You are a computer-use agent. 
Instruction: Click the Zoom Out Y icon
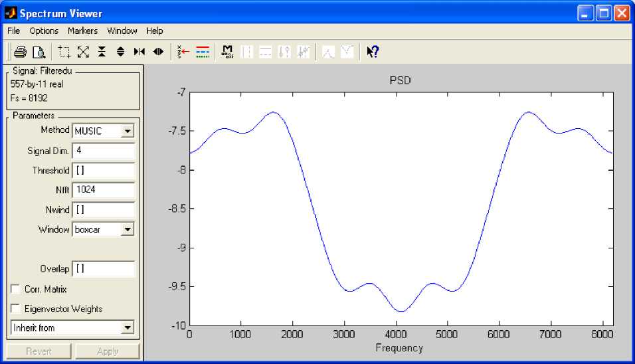(120, 52)
